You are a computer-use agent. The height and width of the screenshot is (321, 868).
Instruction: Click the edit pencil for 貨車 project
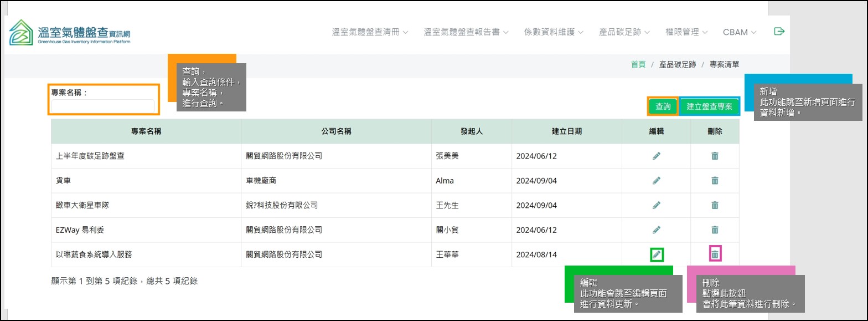point(656,181)
